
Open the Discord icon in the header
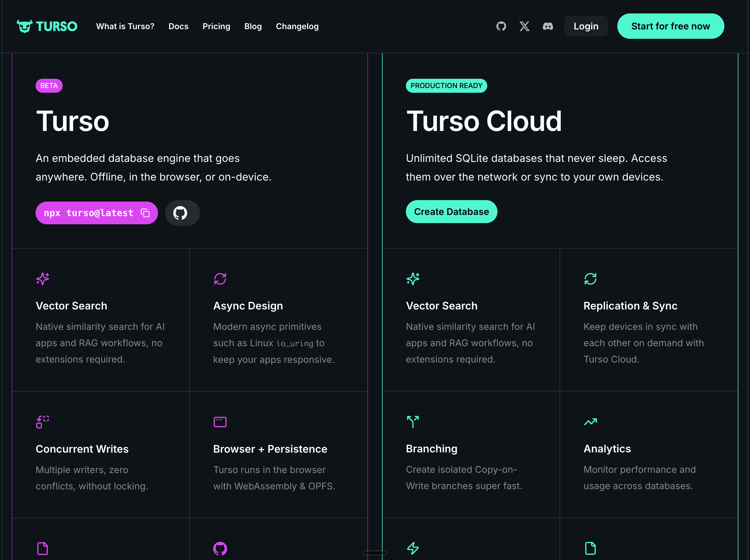pos(548,26)
